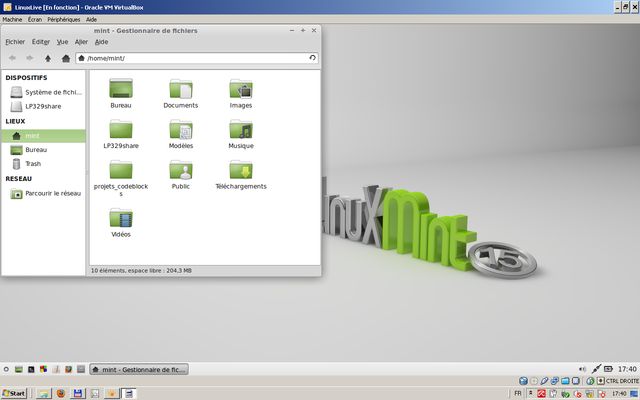Viewport: 640px width, 400px height.
Task: Go up to the parent folder
Action: [48, 58]
